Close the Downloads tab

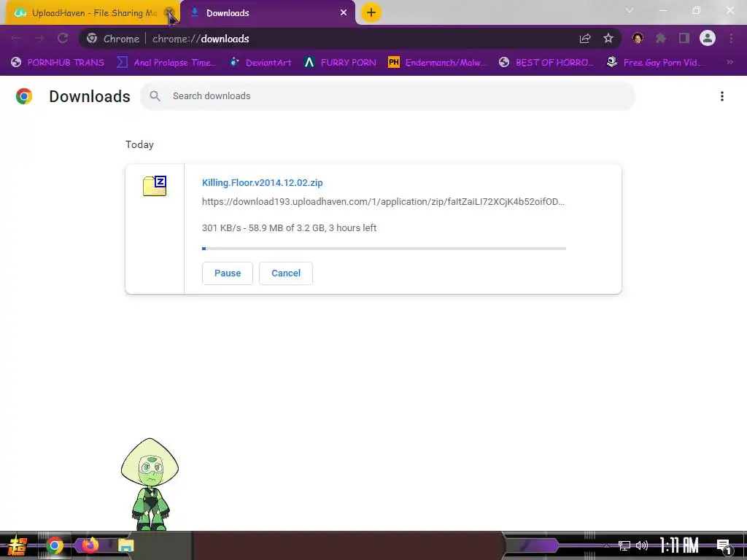(344, 13)
